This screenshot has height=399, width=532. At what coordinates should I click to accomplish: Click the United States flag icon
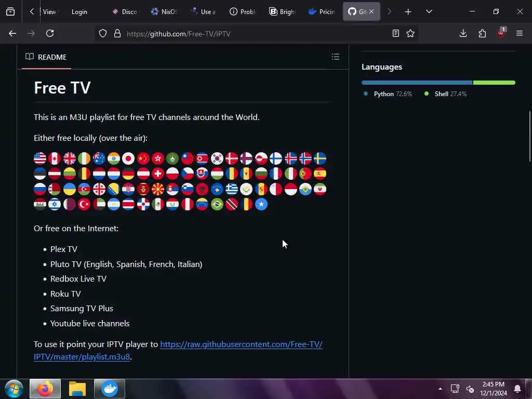tap(40, 158)
